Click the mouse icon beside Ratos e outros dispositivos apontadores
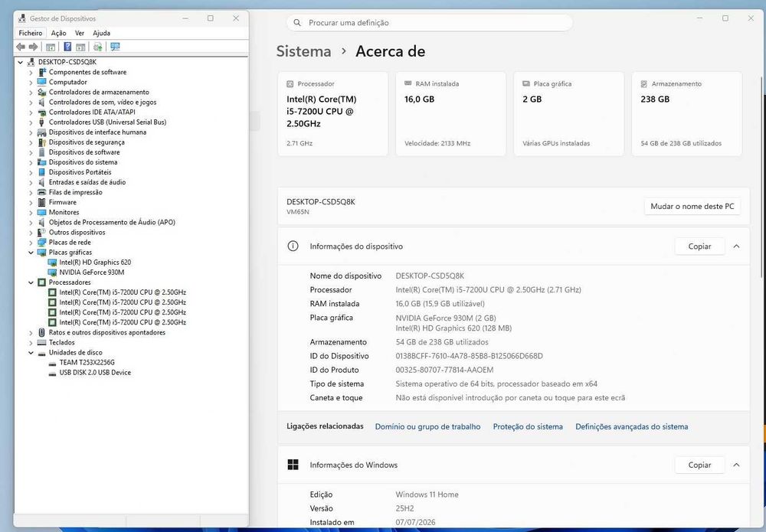 (x=42, y=332)
